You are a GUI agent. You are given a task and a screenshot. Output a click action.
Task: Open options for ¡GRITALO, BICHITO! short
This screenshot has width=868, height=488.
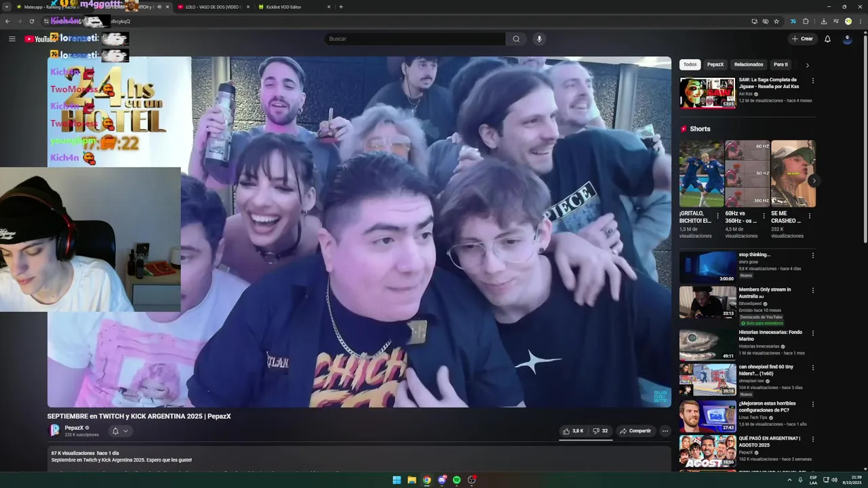pos(717,216)
